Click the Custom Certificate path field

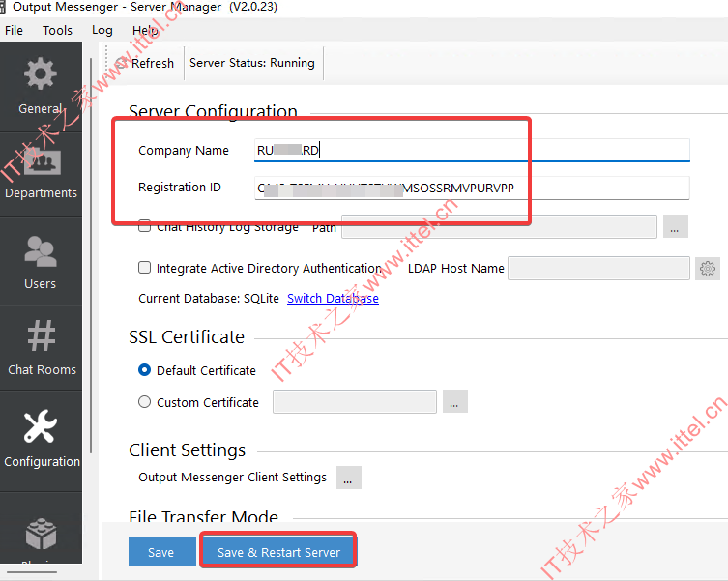(x=355, y=401)
